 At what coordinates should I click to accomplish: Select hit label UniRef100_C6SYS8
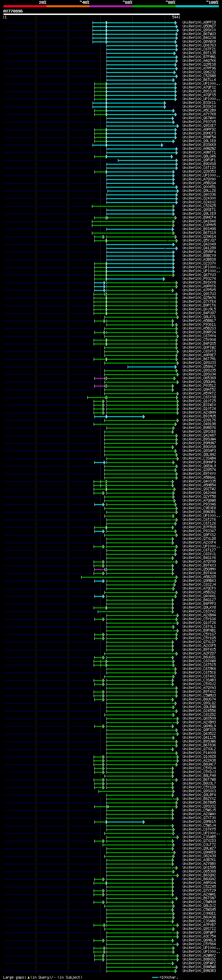click(x=199, y=397)
